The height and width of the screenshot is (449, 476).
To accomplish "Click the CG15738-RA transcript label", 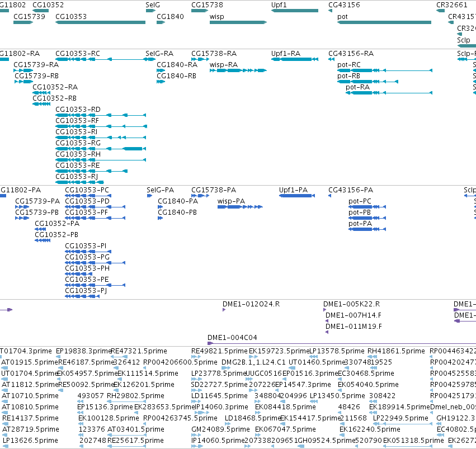I will click(214, 53).
